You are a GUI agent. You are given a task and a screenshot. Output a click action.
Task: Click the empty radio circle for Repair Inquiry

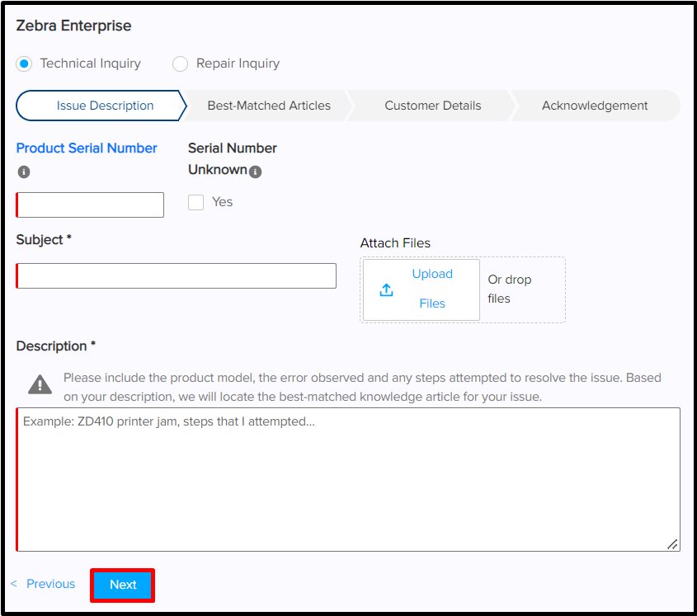(180, 63)
